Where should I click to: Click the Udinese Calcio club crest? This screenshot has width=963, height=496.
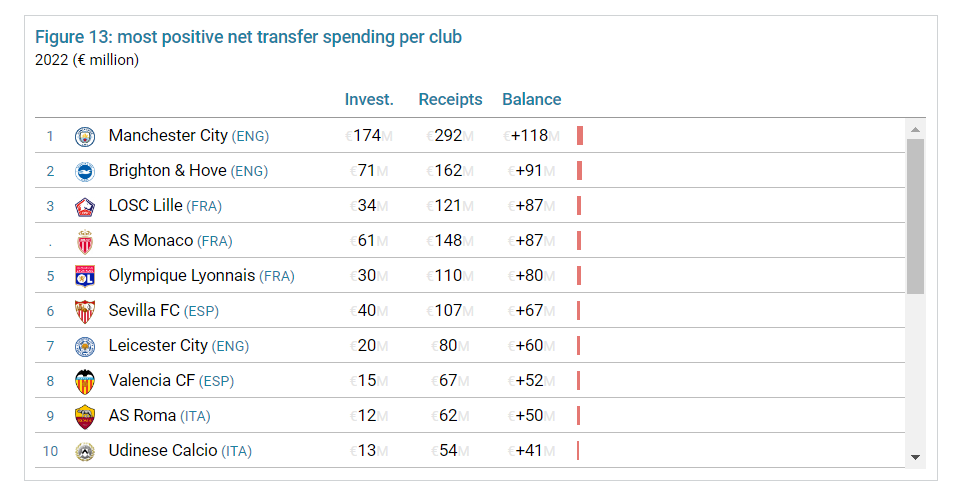point(84,451)
